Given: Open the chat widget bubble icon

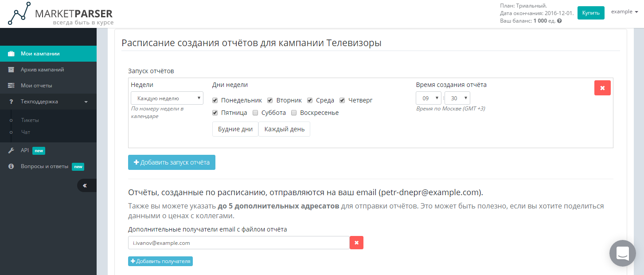Looking at the screenshot, I should point(622,253).
